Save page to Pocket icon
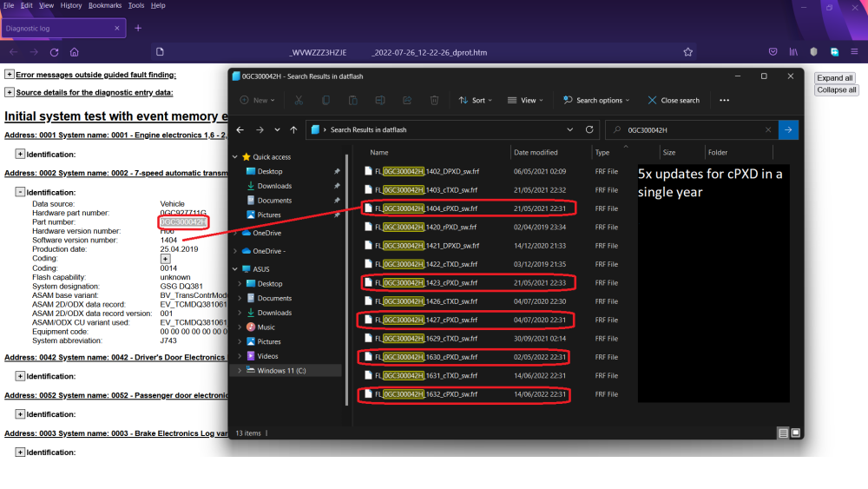Image resolution: width=868 pixels, height=489 pixels. tap(773, 52)
